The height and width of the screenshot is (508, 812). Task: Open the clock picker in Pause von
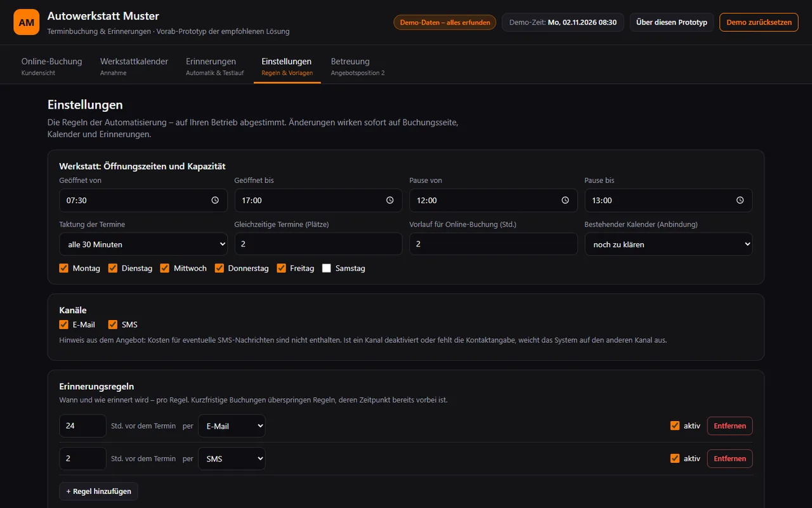pos(565,200)
